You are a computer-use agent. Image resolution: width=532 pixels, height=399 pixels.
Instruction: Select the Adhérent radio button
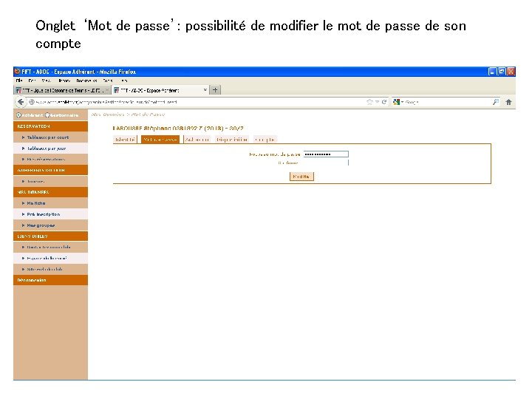tap(18, 115)
